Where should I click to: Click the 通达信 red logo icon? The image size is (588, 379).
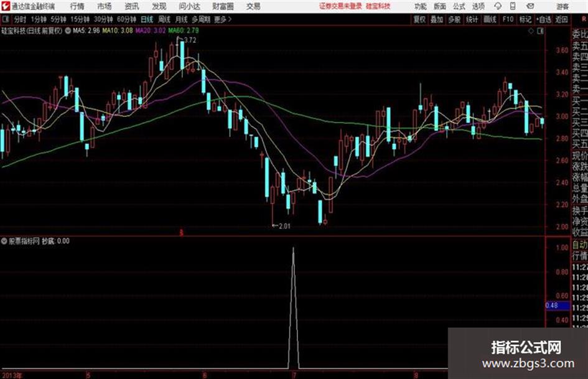pyautogui.click(x=6, y=6)
